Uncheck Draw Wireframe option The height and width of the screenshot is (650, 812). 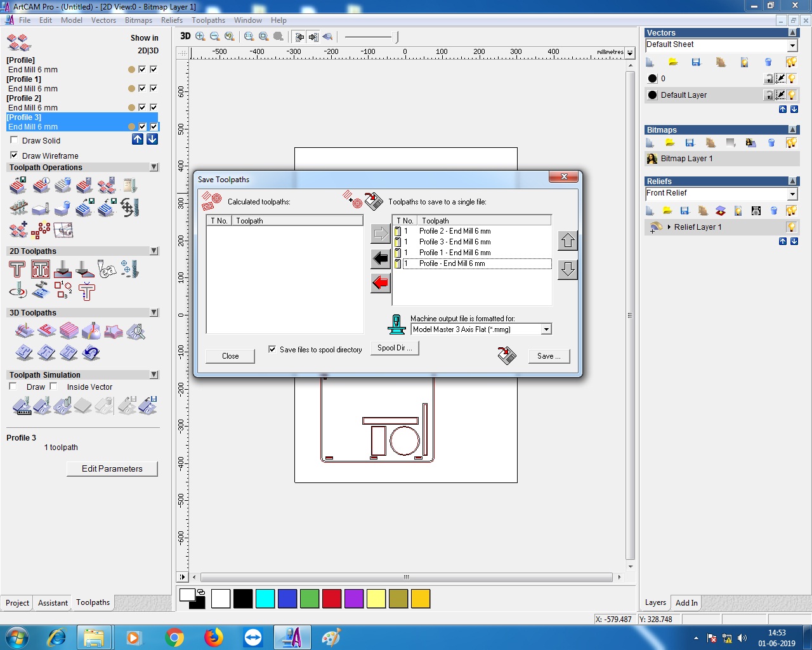tap(14, 156)
